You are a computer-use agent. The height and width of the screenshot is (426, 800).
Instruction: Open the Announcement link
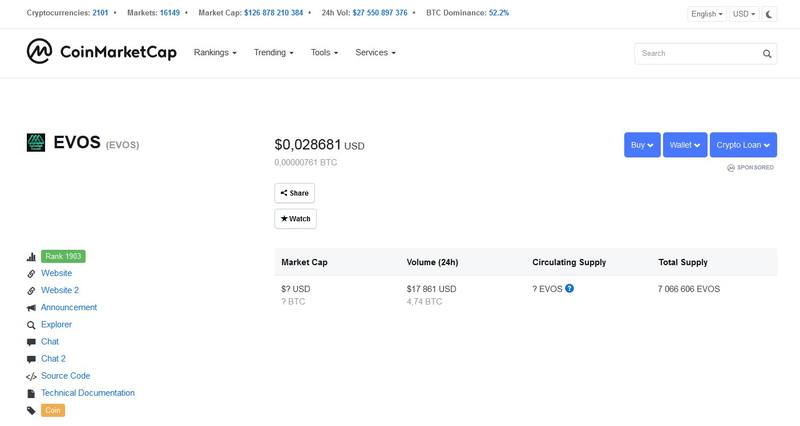(69, 307)
